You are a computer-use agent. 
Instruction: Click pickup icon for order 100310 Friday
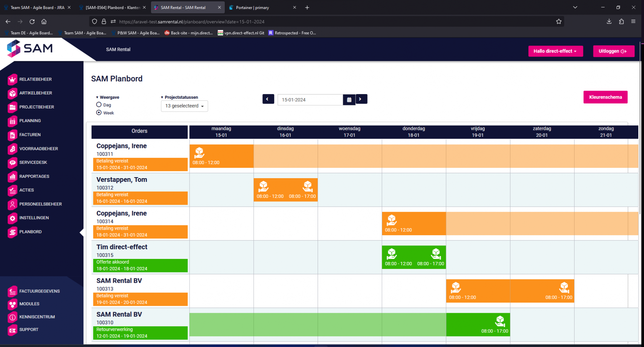pos(500,321)
